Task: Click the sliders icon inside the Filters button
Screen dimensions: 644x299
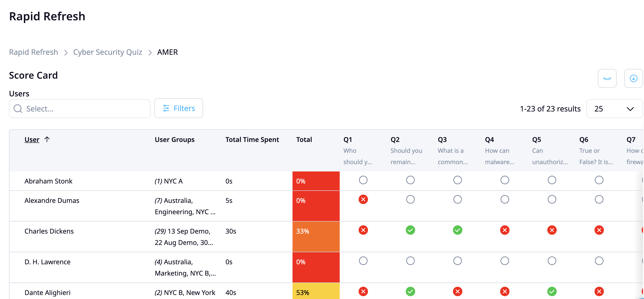Action: pyautogui.click(x=166, y=108)
